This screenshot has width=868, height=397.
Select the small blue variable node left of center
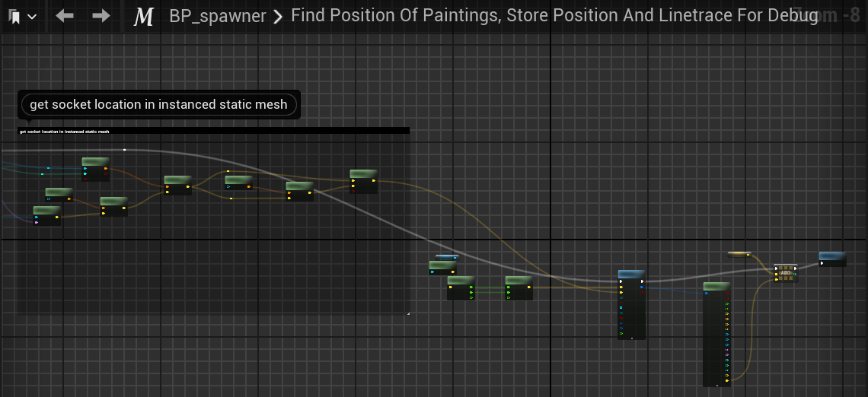coord(447,257)
